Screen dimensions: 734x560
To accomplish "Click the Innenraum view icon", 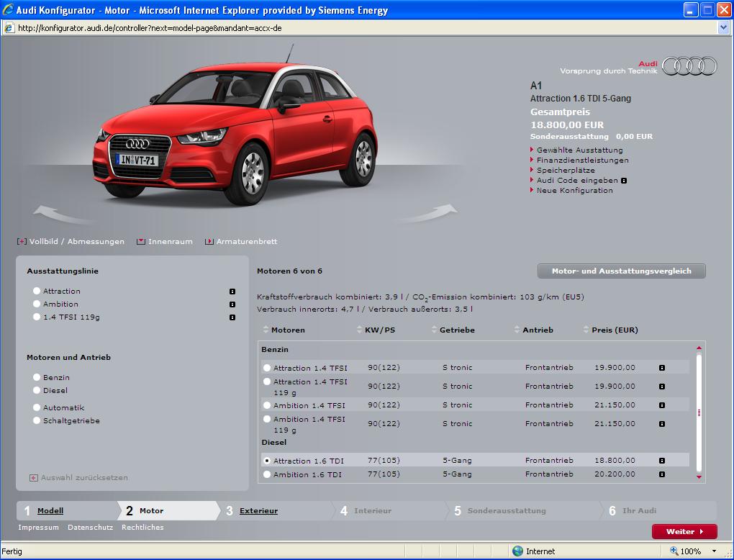I will [x=141, y=242].
